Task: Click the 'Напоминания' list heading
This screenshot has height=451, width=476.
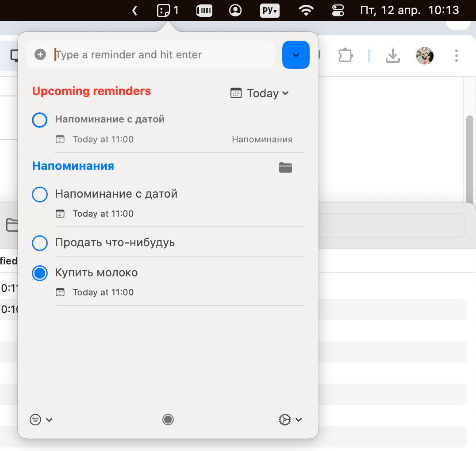Action: click(x=73, y=166)
